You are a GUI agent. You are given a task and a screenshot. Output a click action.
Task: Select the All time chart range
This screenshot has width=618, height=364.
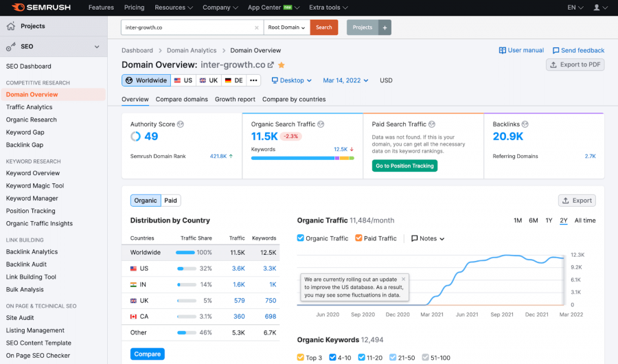click(585, 220)
